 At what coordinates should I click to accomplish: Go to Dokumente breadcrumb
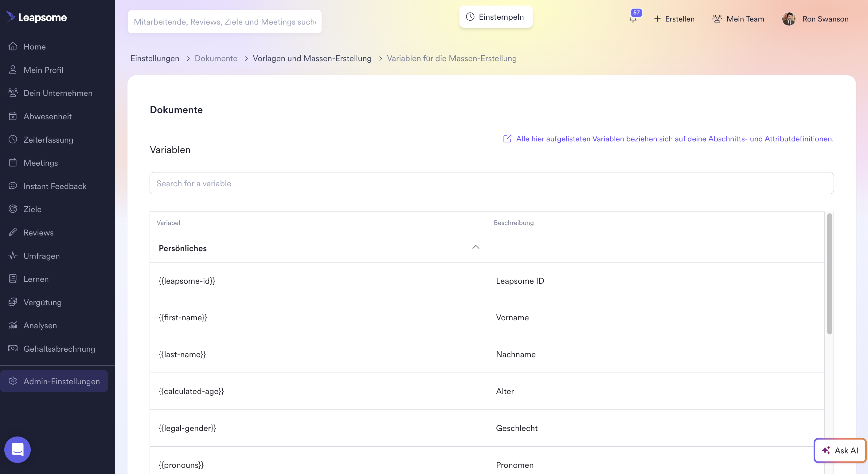tap(216, 58)
